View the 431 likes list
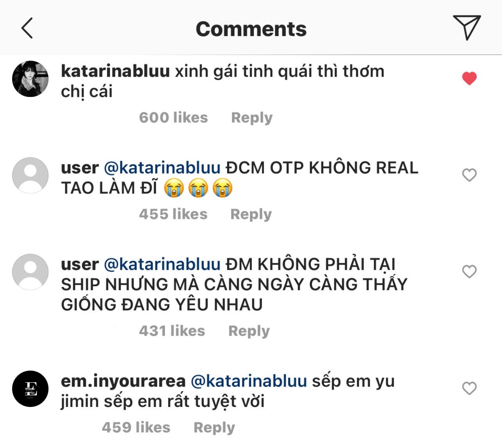This screenshot has height=448, width=502. tap(172, 331)
